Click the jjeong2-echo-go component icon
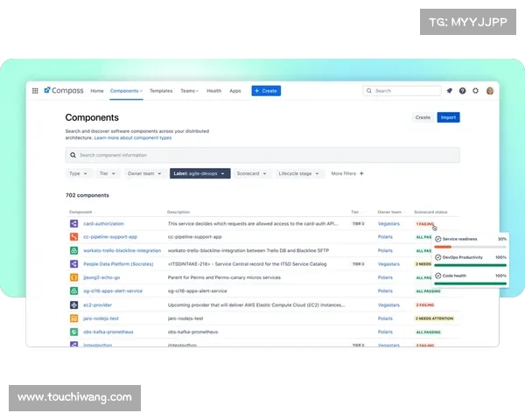 [x=74, y=277]
